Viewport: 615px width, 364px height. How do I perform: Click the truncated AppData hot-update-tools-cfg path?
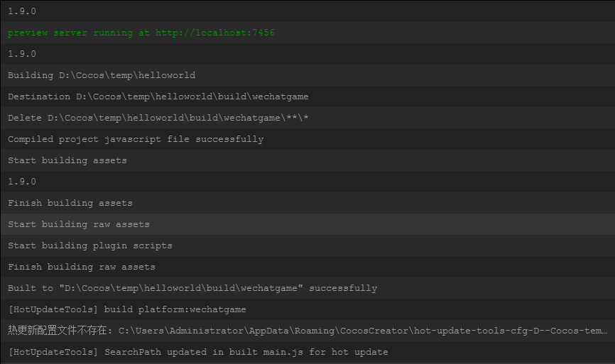[x=364, y=331]
